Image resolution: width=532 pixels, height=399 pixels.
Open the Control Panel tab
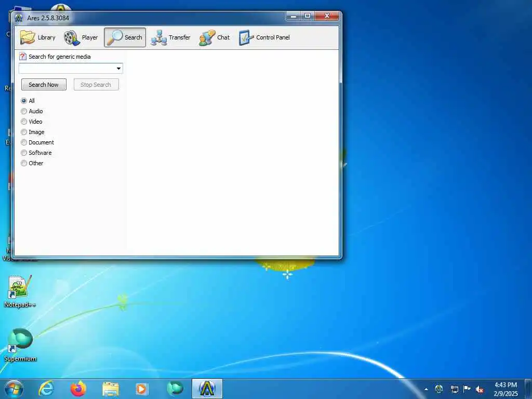click(264, 37)
